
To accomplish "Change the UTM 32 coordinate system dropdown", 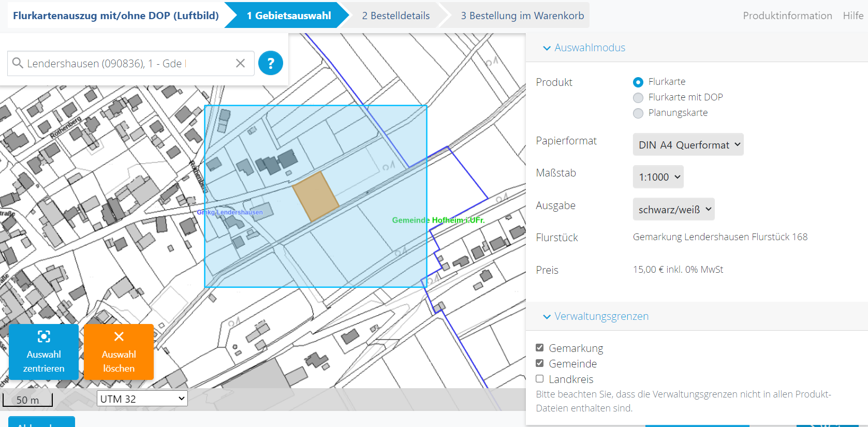I will point(142,399).
